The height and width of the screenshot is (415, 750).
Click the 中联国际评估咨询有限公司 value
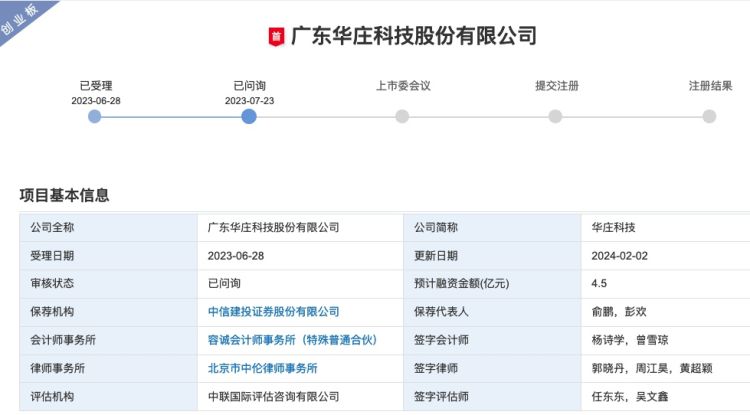coord(274,396)
